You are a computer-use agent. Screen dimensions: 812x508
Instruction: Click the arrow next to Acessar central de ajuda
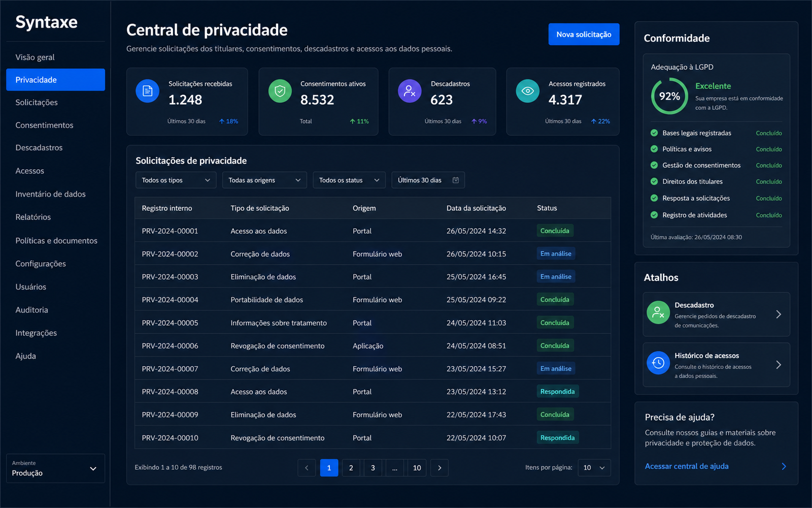784,466
